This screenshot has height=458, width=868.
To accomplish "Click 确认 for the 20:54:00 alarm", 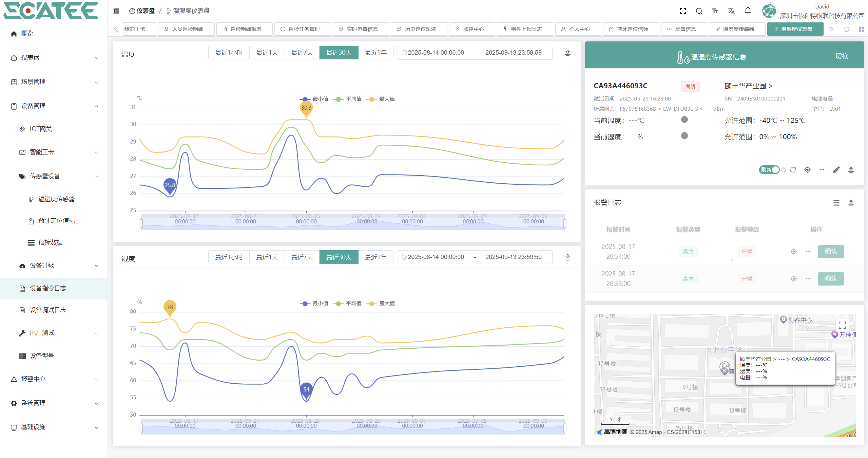I will point(830,251).
